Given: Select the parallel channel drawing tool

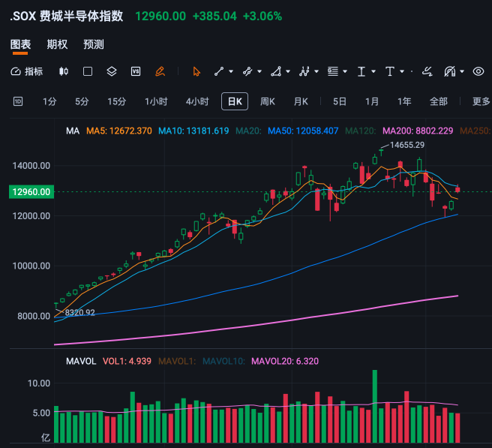Looking at the screenshot, I should (x=247, y=71).
